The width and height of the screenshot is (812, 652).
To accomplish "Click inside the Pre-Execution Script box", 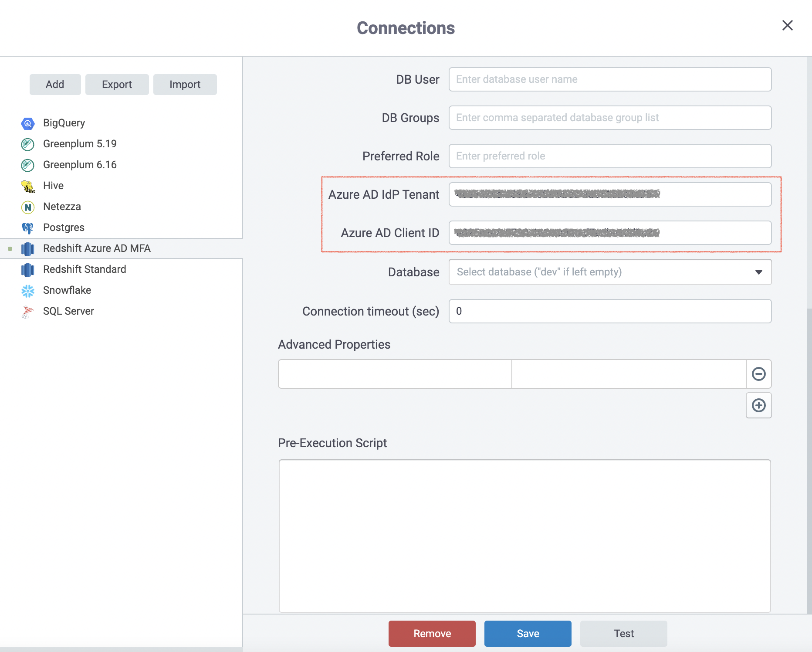I will (524, 536).
